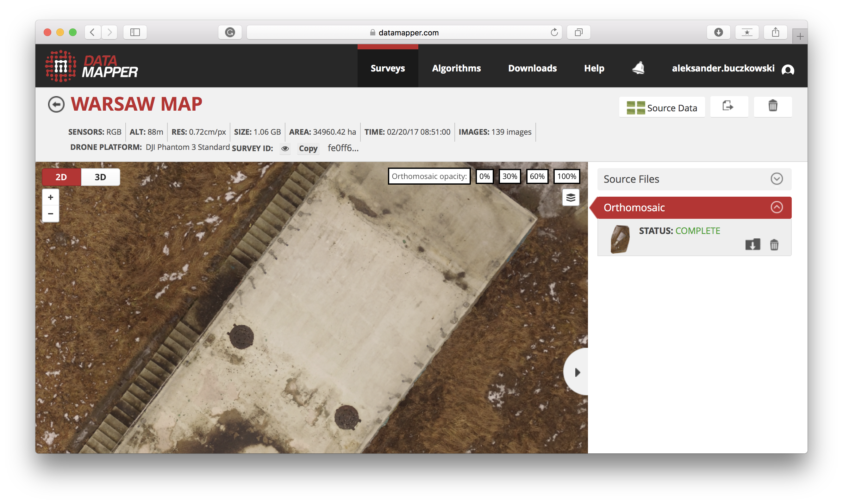Copy the survey ID
Viewport: 843px width, 504px height.
click(308, 148)
